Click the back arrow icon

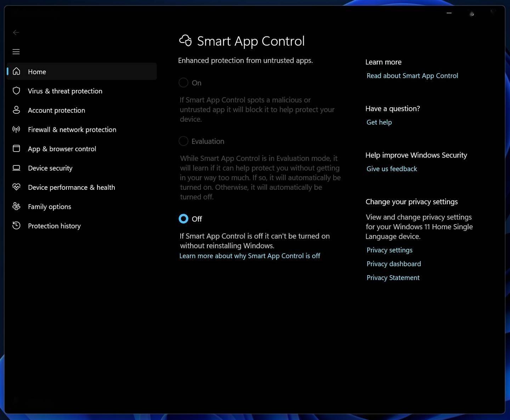tap(16, 33)
